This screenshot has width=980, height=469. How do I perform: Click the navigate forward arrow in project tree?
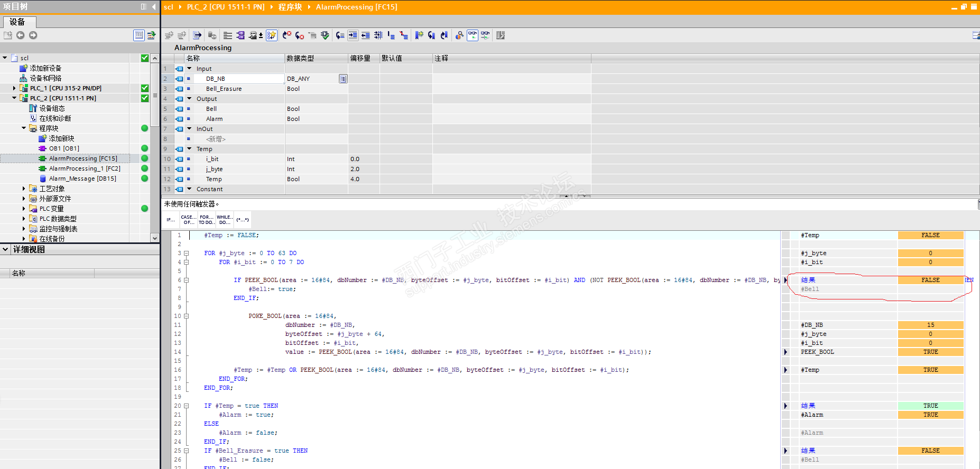click(x=33, y=35)
